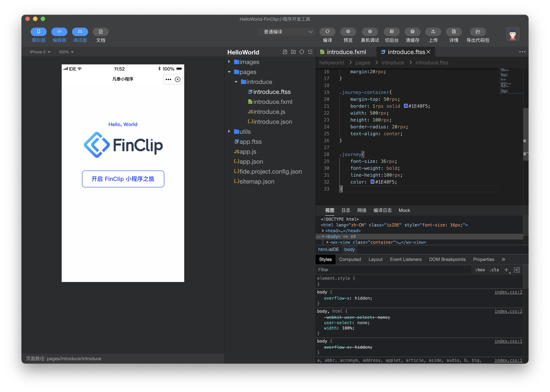550x392 pixels.
Task: Open introduce.js in the file tree
Action: click(x=266, y=112)
